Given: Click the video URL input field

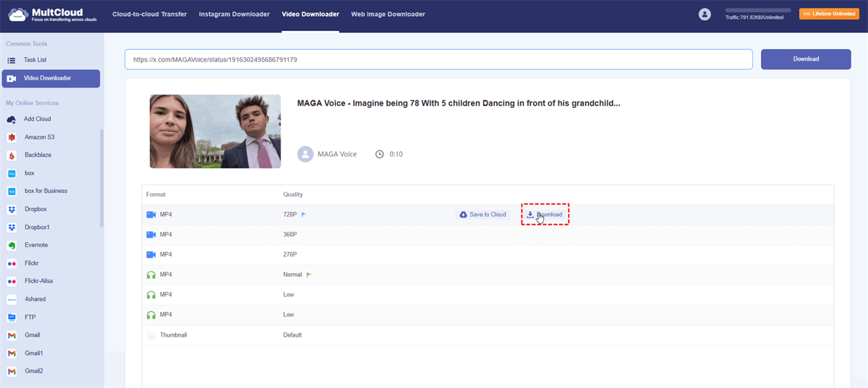Looking at the screenshot, I should tap(438, 59).
